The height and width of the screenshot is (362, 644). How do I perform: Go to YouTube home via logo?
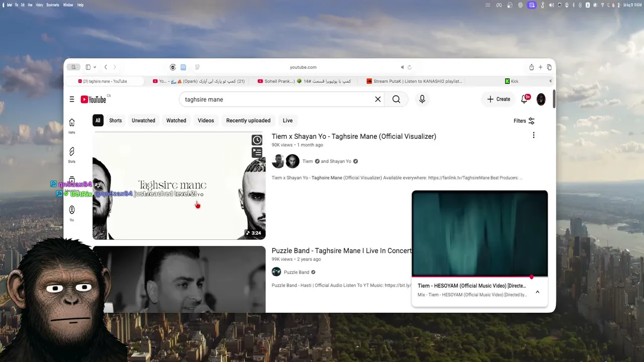94,100
